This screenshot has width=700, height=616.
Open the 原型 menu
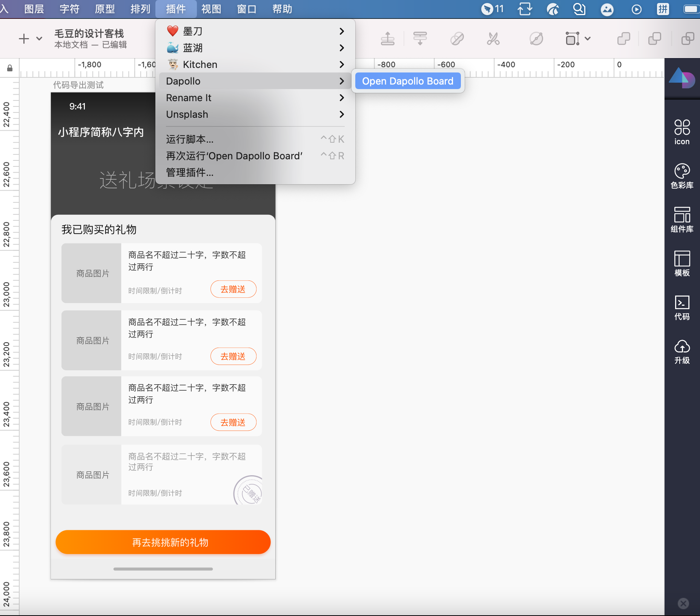[105, 9]
